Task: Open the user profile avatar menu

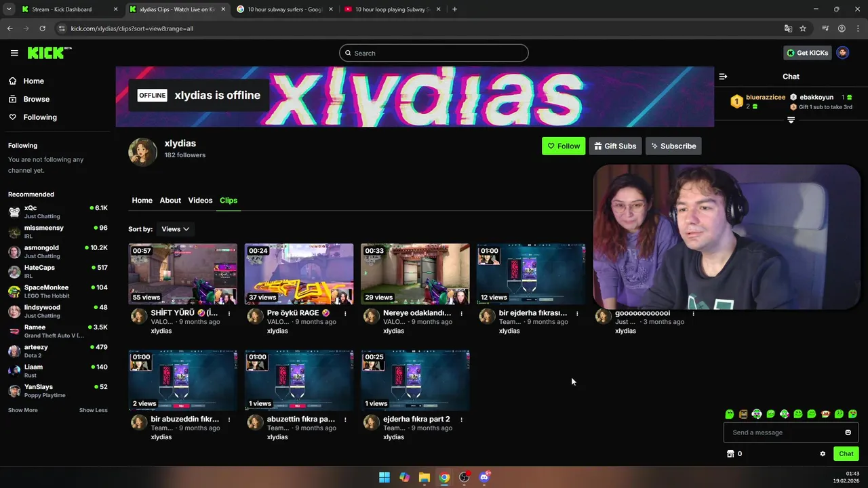Action: 842,53
